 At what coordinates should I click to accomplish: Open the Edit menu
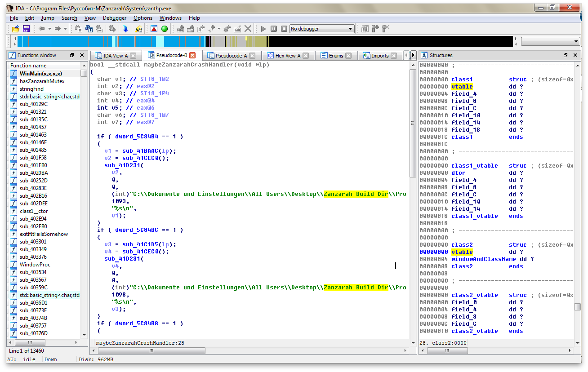30,18
